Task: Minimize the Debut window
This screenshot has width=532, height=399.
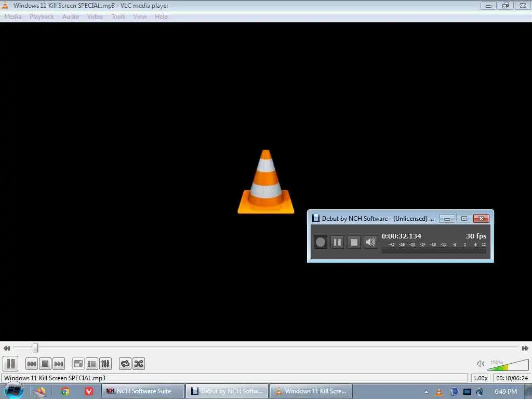Action: (x=447, y=219)
